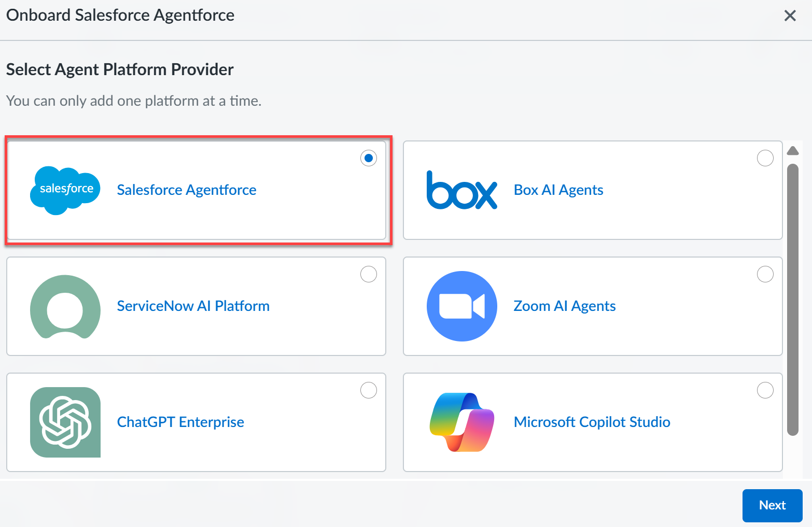Open the Salesforce Agentforce text link
This screenshot has height=527, width=812.
(187, 190)
